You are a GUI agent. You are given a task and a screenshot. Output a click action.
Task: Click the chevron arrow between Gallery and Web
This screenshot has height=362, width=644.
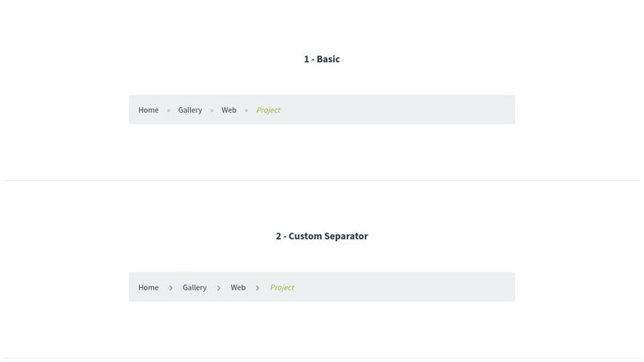(x=218, y=288)
